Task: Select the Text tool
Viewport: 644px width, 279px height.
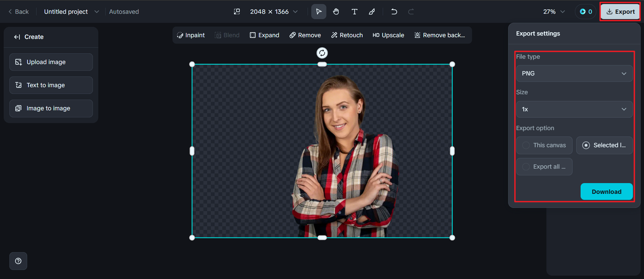Action: (x=354, y=12)
